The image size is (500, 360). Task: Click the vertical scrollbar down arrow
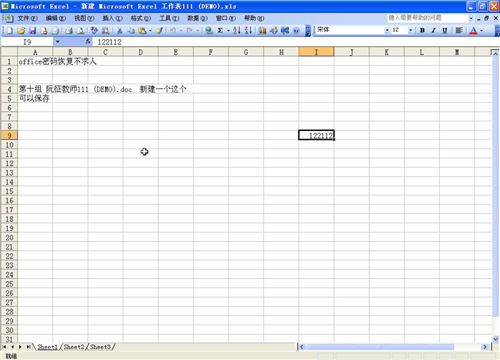[x=495, y=339]
